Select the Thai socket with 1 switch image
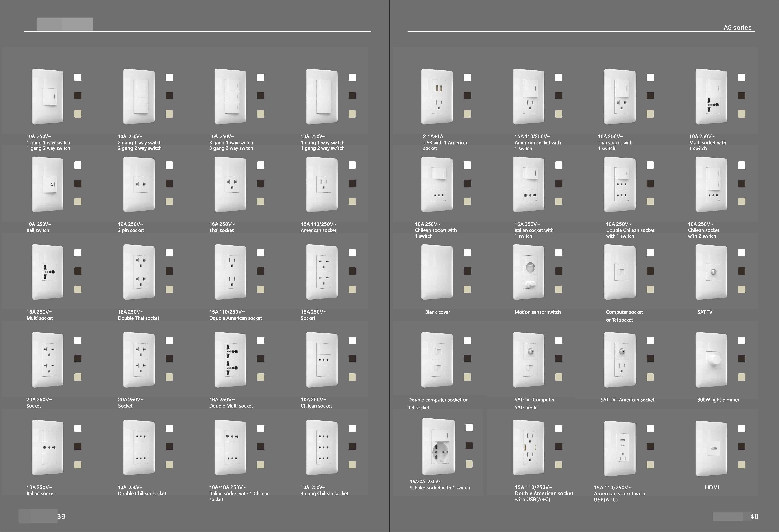This screenshot has height=532, width=779. point(620,97)
